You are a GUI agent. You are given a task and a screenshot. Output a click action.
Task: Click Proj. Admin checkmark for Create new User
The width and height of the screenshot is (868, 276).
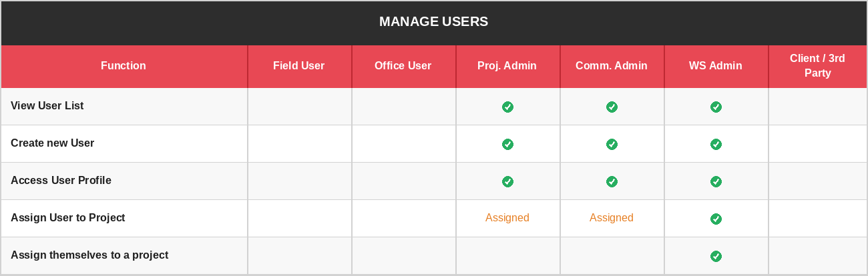point(507,144)
